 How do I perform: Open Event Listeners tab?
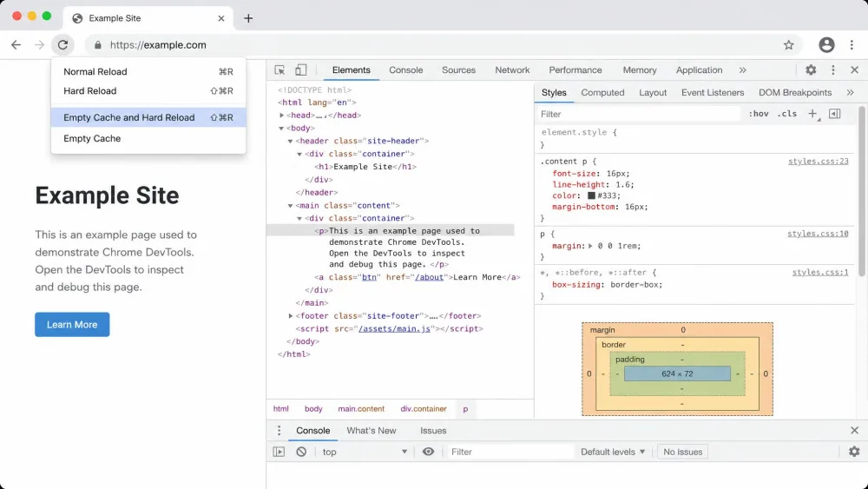(x=713, y=92)
